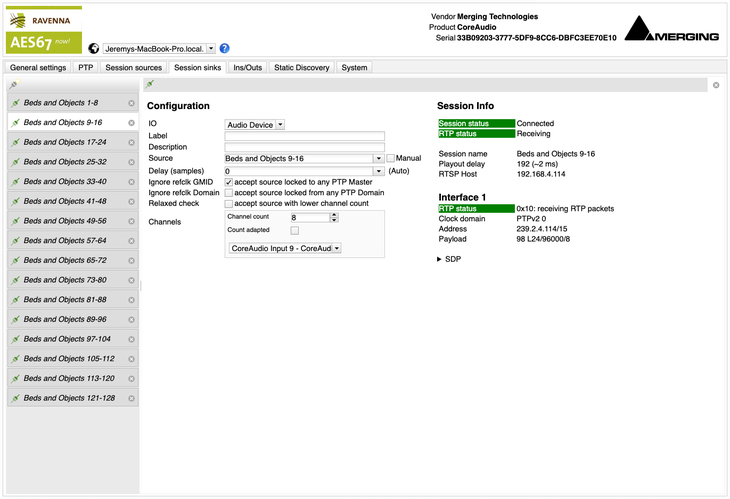
Task: Delete the Beds and Objects 33-40 session sink
Action: tap(131, 181)
